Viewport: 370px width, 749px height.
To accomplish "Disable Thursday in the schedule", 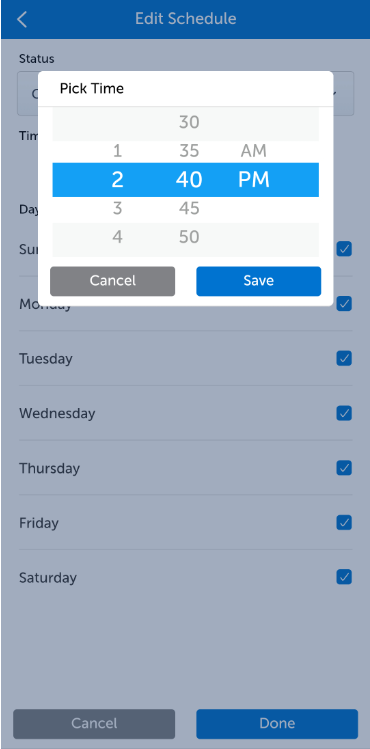I will click(344, 468).
